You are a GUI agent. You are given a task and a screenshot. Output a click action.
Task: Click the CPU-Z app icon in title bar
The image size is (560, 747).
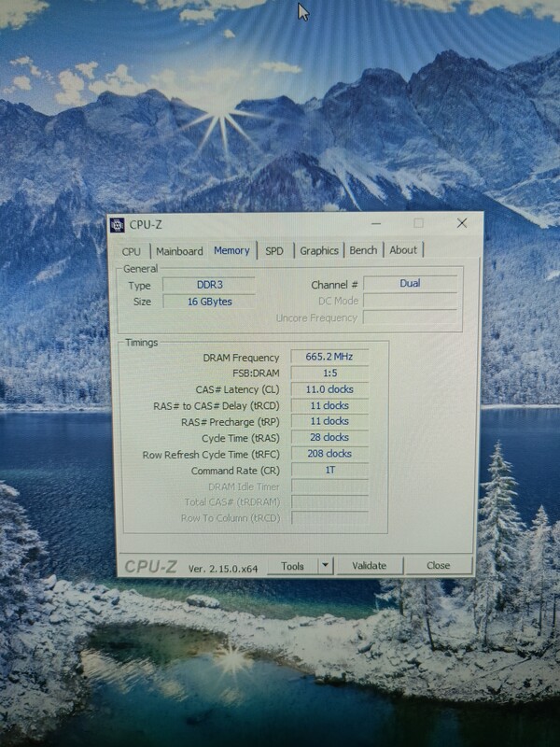(118, 224)
